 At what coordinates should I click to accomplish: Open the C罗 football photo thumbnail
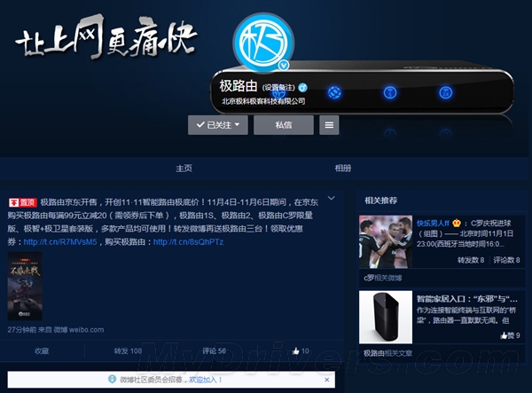[x=386, y=241]
